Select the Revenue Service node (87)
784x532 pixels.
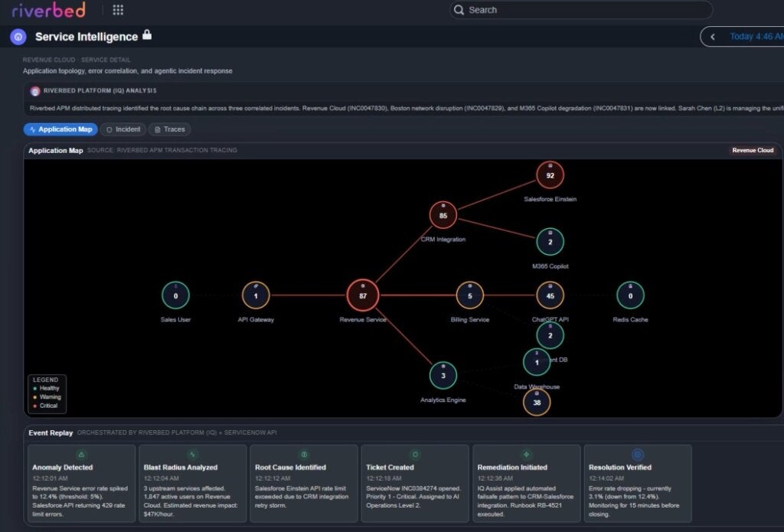tap(362, 295)
